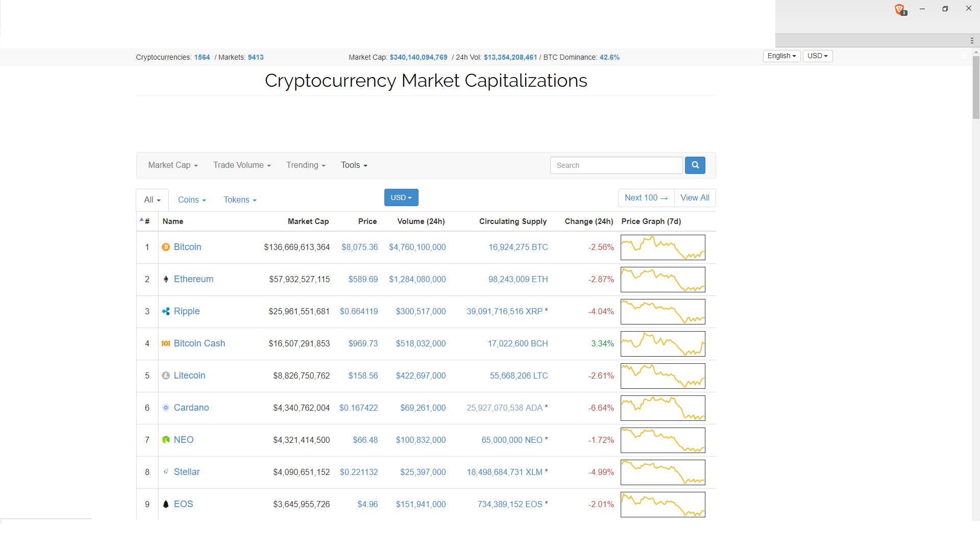Click the Ethereum diamond logo icon
This screenshot has width=980, height=551.
tap(166, 279)
